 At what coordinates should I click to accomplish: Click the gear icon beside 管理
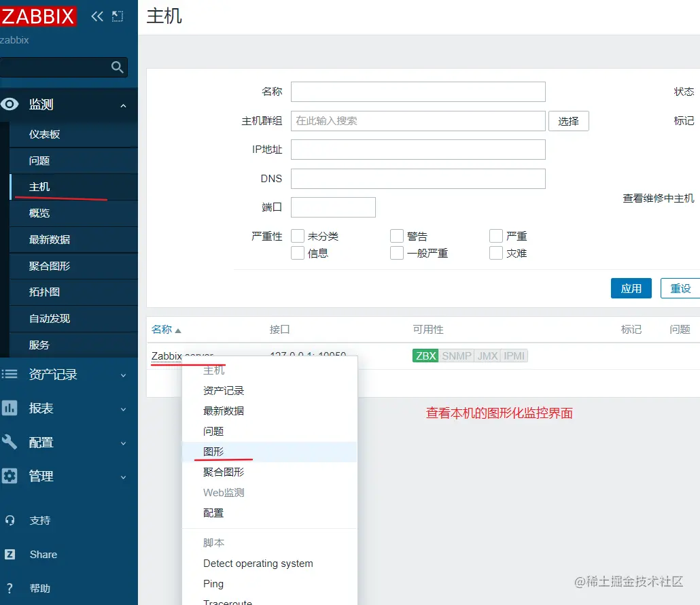click(x=10, y=476)
